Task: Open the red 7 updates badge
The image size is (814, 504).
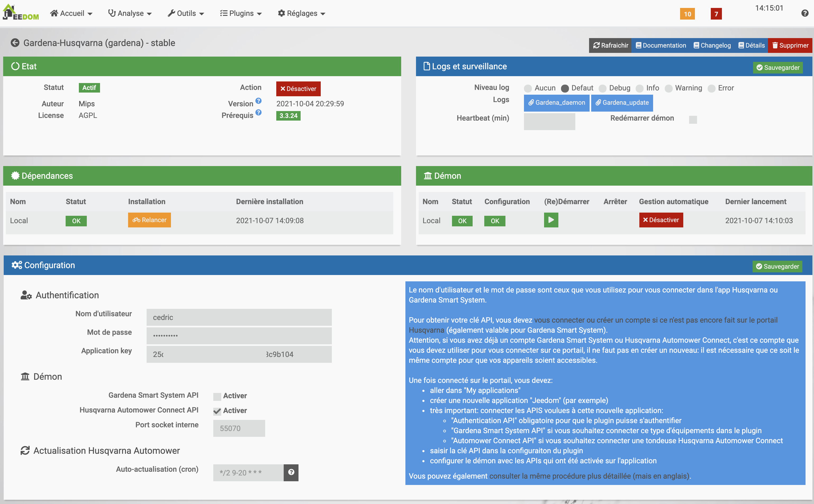Action: point(716,14)
